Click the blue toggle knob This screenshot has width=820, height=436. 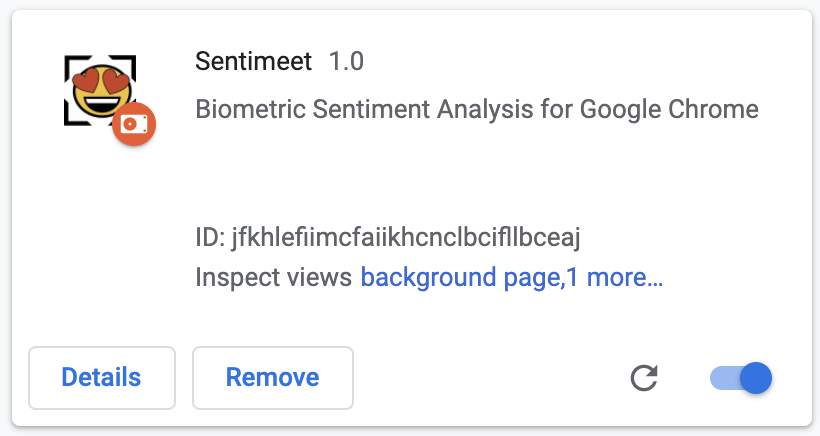click(x=757, y=377)
